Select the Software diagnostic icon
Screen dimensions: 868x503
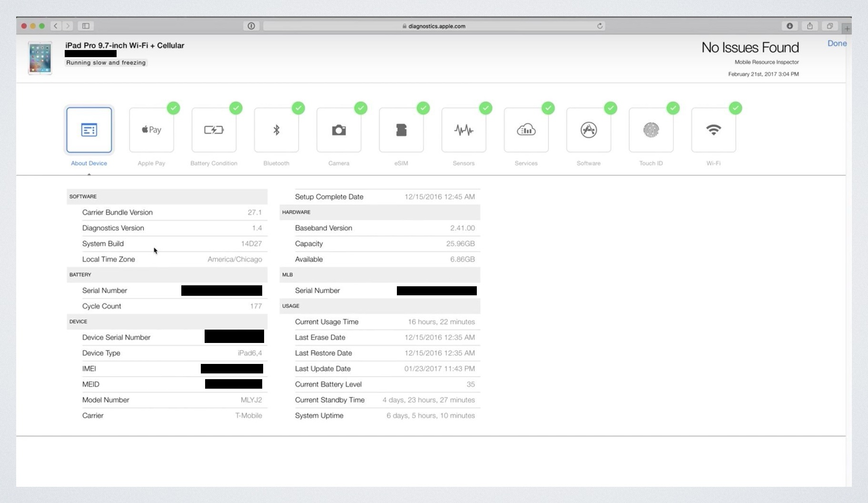tap(589, 130)
